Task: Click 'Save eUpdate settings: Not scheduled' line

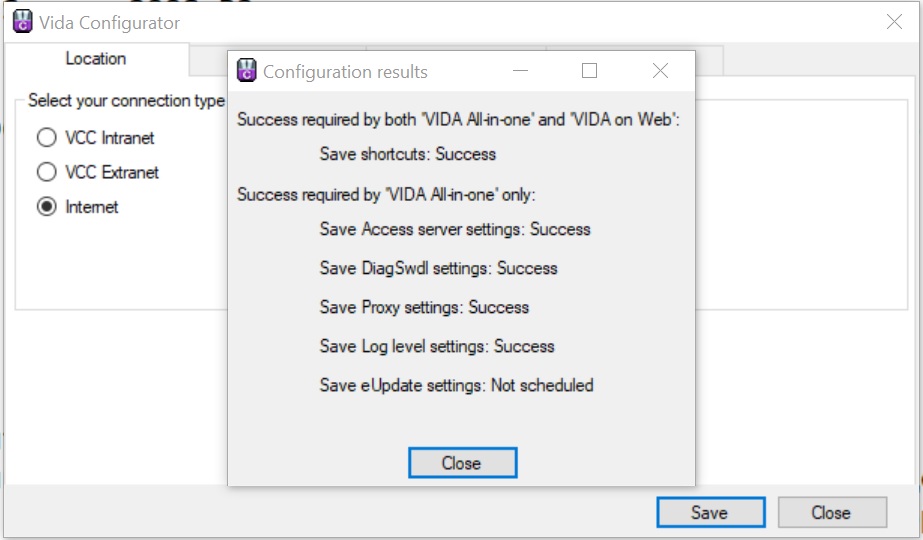Action: coord(456,385)
